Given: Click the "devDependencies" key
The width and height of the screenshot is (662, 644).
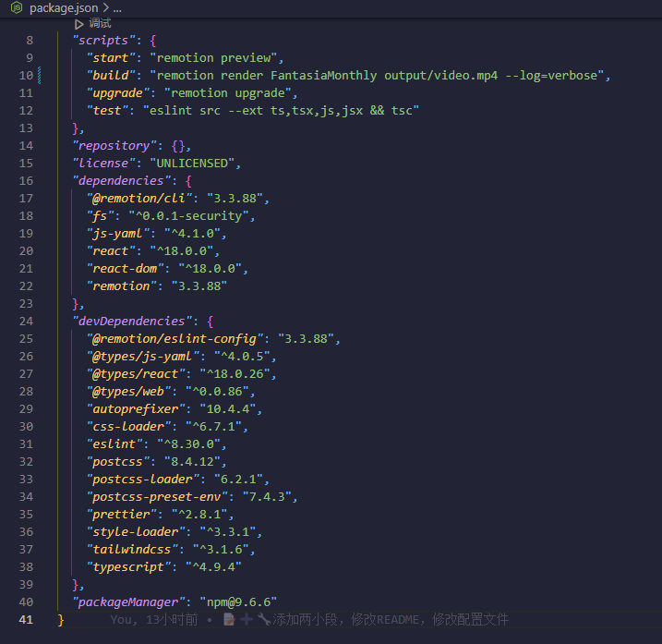Looking at the screenshot, I should pyautogui.click(x=132, y=322).
